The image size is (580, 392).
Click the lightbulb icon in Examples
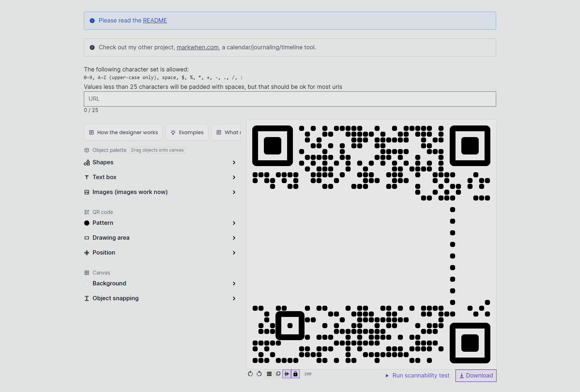tap(173, 132)
